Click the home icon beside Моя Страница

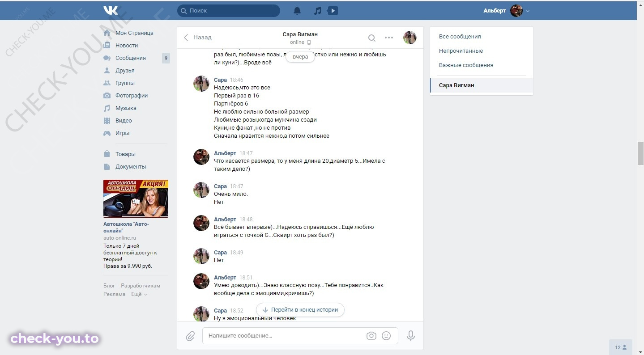pos(107,33)
